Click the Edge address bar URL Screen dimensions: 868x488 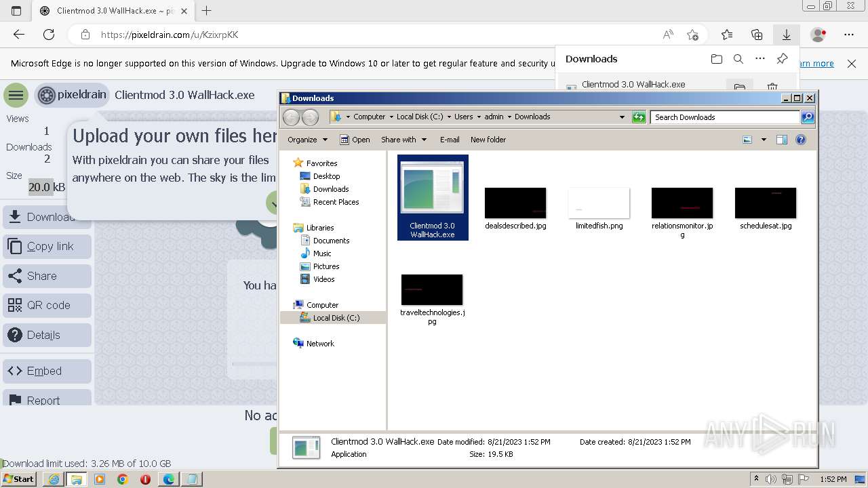coord(170,35)
